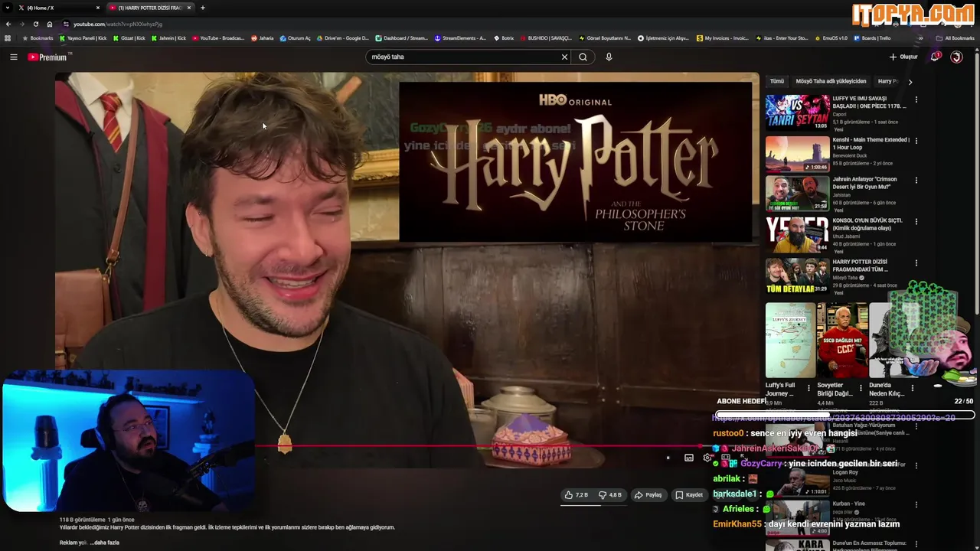The image size is (980, 551).
Task: Open 'EmuOS v1.0' bookmark
Action: [831, 37]
